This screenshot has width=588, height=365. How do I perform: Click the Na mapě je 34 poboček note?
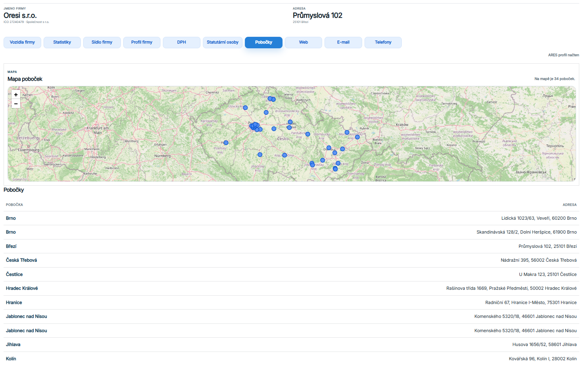(555, 79)
